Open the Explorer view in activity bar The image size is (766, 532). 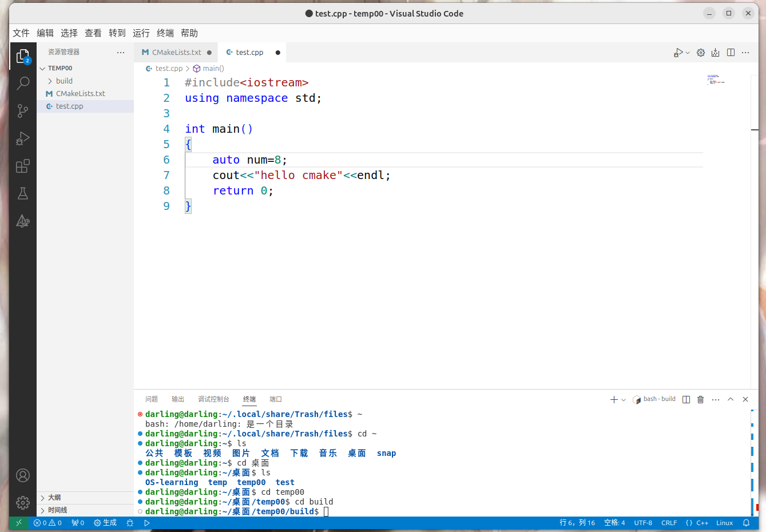(23, 56)
